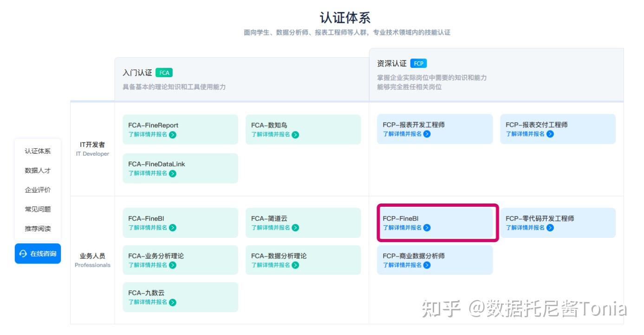Jump to 常见问题 section

point(38,210)
